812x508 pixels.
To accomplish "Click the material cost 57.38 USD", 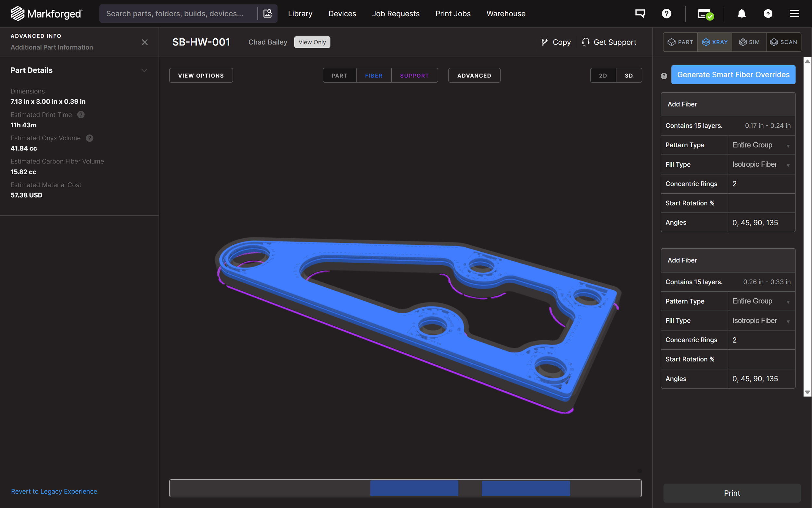I will 27,195.
